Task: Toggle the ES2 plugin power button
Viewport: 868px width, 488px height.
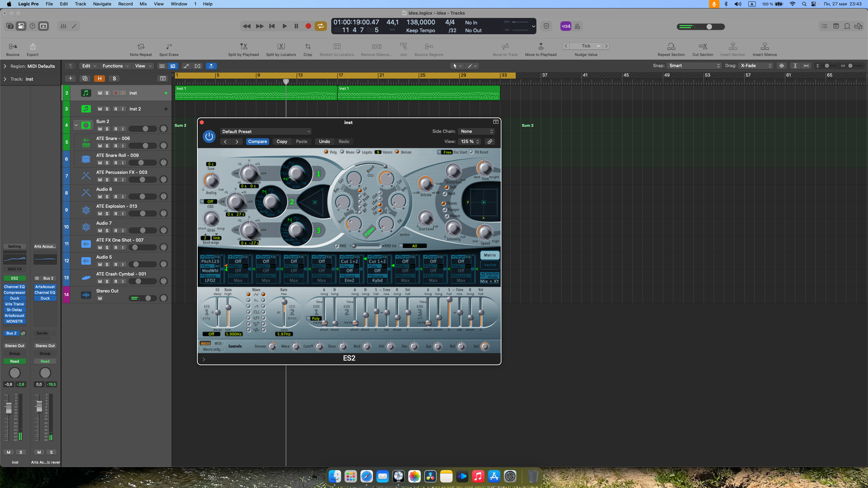Action: 209,137
